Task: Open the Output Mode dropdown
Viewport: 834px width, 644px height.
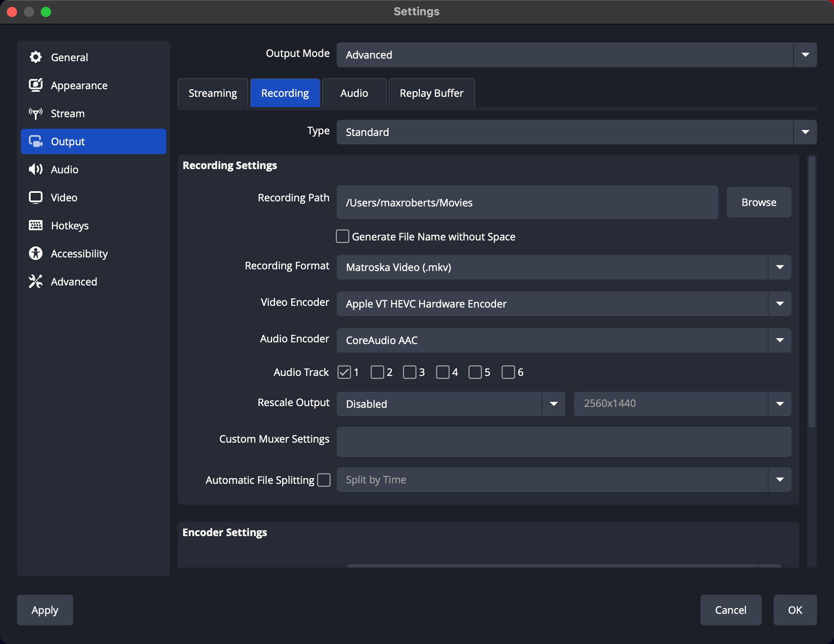Action: tap(805, 54)
